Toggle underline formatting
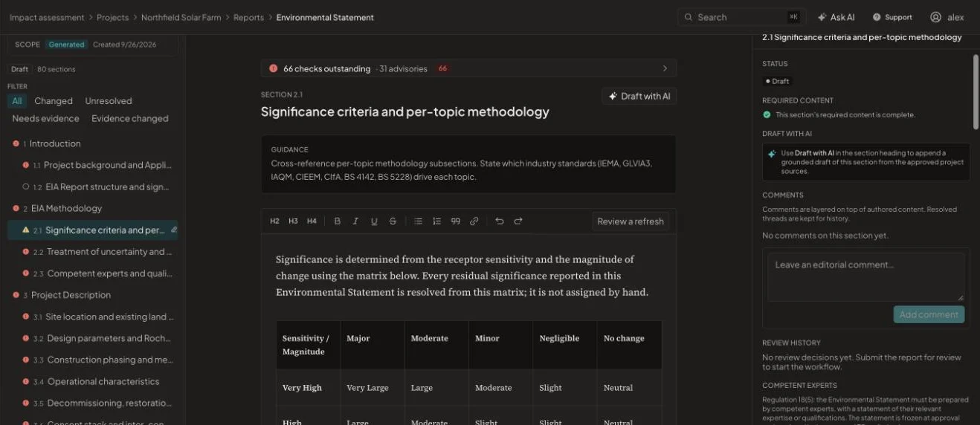 tap(374, 221)
